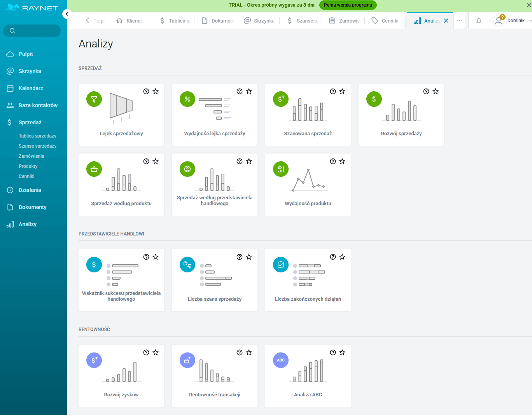
Task: Open the Liczba szans sprzedaży report card
Action: click(215, 280)
